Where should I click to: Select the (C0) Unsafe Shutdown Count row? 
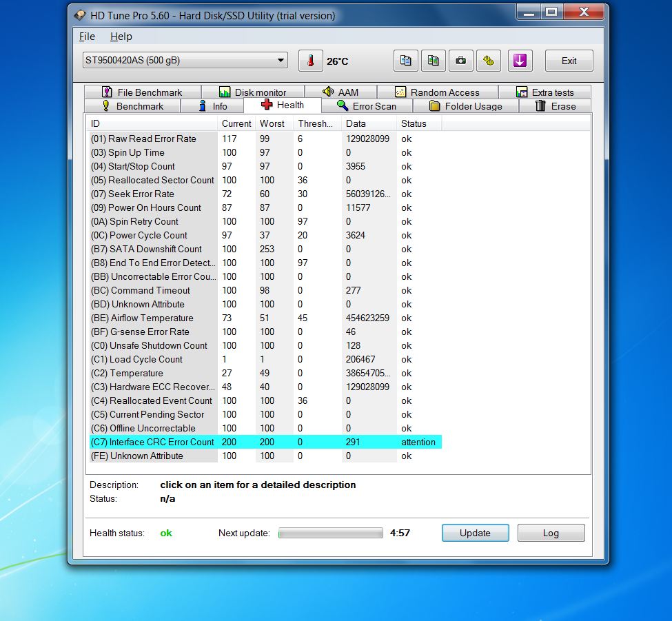tap(265, 345)
